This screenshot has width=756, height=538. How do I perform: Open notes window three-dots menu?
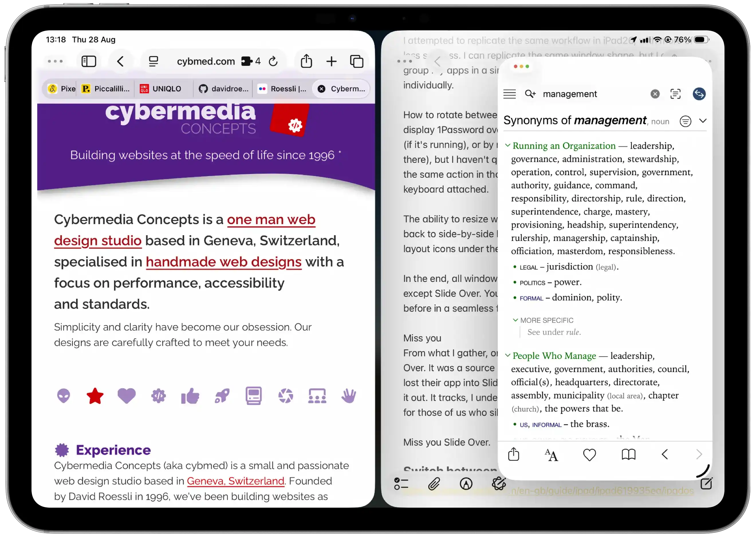click(x=405, y=61)
